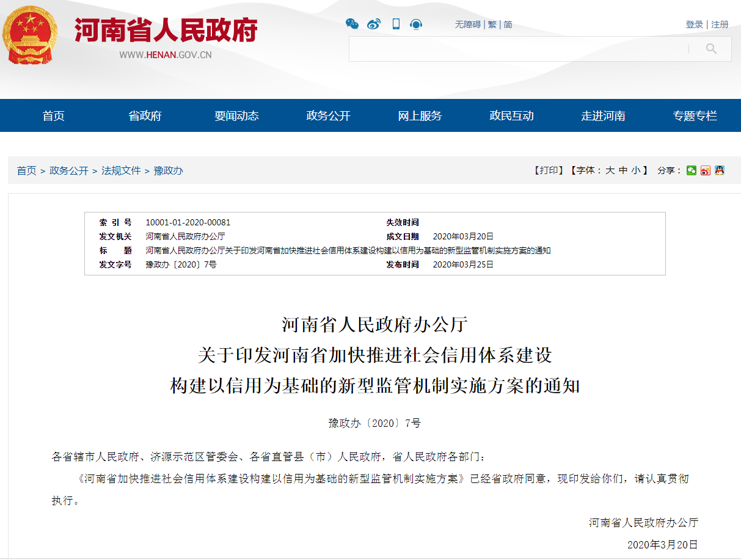
Task: Select 专题专栏 in the navigation bar
Action: tap(695, 115)
